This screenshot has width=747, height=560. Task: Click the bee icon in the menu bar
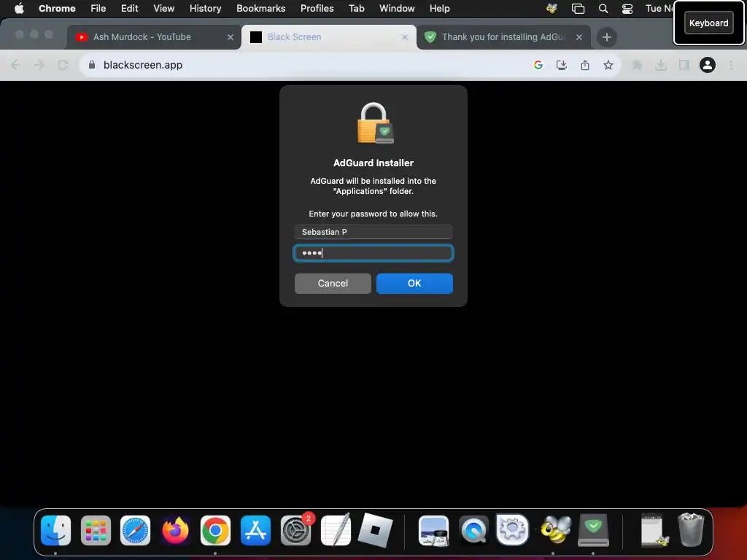551,8
